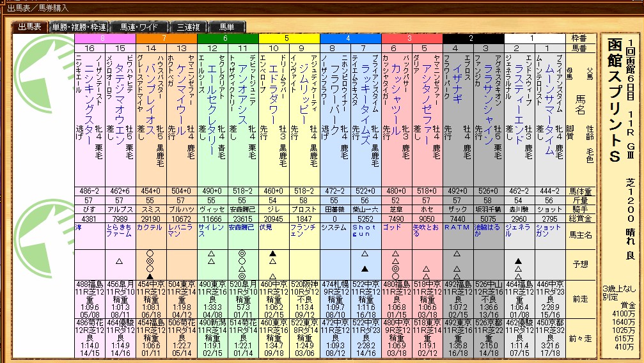Click owner name カクテル
644x363 pixels.
pos(150,227)
